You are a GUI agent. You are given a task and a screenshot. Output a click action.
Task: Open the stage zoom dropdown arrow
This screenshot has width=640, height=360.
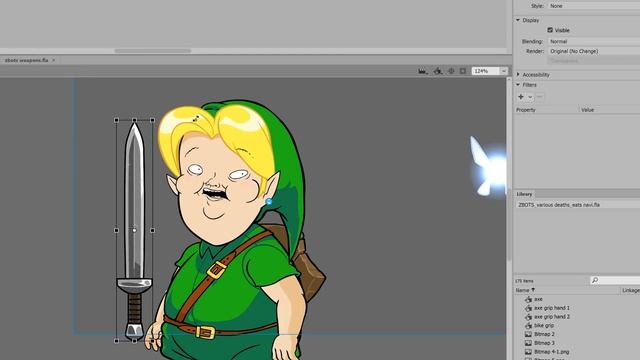pyautogui.click(x=504, y=71)
